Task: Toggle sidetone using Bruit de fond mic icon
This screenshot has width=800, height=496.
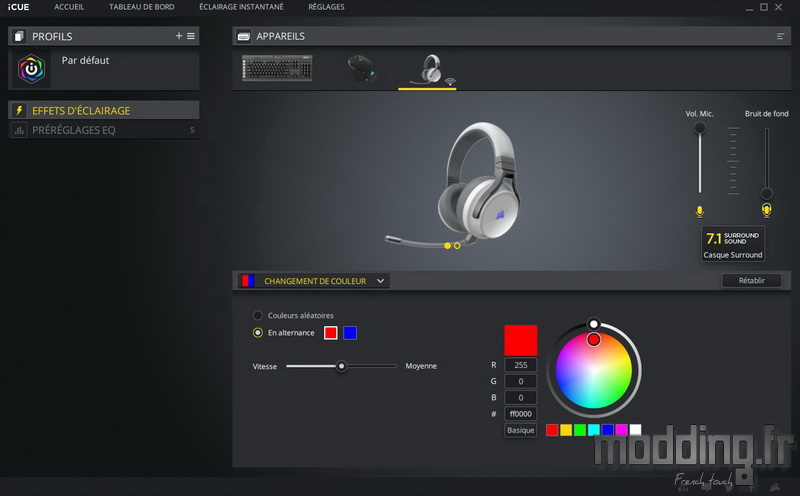Action: [766, 210]
